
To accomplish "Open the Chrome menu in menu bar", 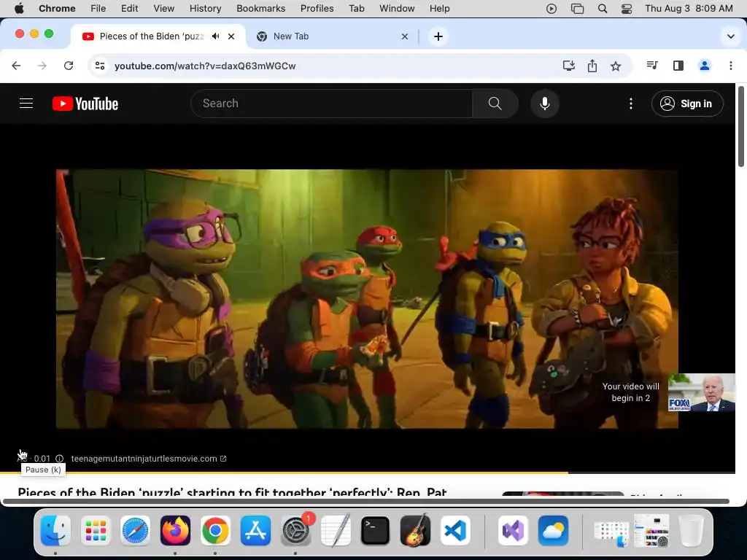I will [57, 8].
